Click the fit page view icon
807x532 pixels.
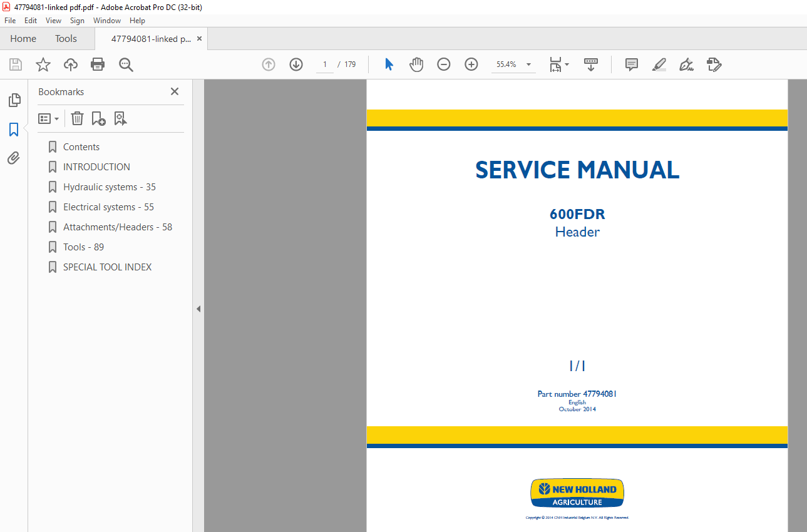click(x=555, y=64)
